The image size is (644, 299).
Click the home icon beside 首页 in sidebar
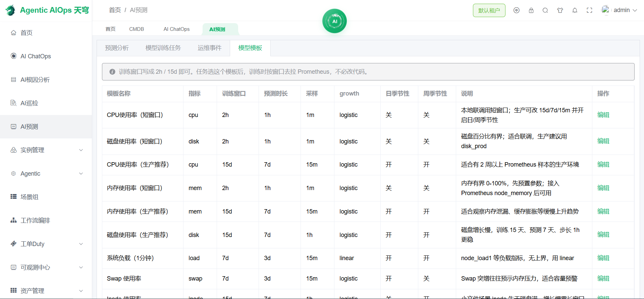click(13, 33)
